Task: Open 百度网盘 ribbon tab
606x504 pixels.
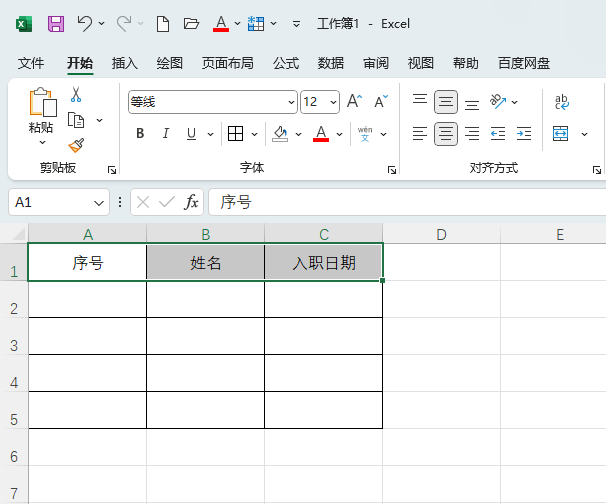Action: 524,63
